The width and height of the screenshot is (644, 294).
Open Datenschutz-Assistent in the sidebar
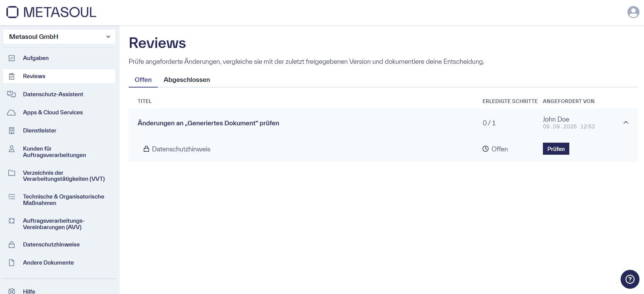pyautogui.click(x=59, y=94)
